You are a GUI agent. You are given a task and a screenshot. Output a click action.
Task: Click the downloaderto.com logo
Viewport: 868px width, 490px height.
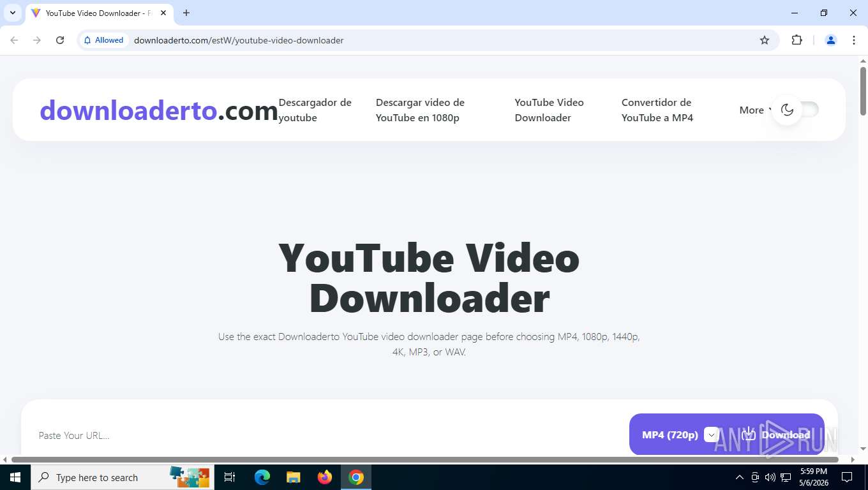tap(159, 110)
